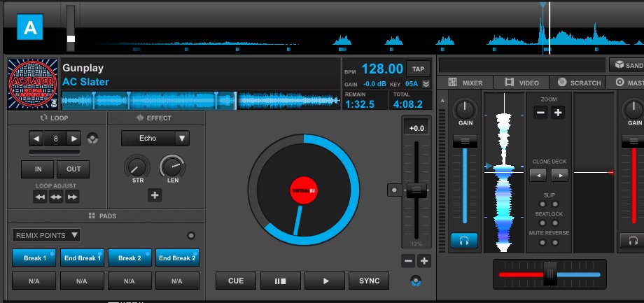The height and width of the screenshot is (303, 644).
Task: Add an effect slot with plus icon
Action: pyautogui.click(x=155, y=195)
